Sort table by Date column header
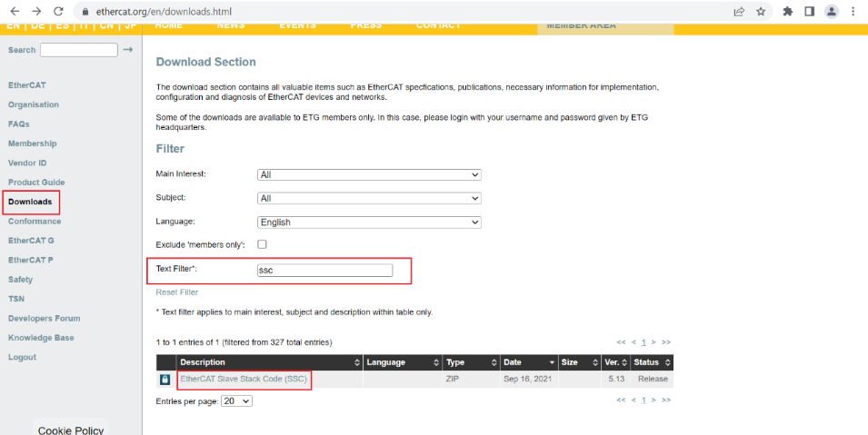Screen dimensions: 868x435 click(525, 362)
